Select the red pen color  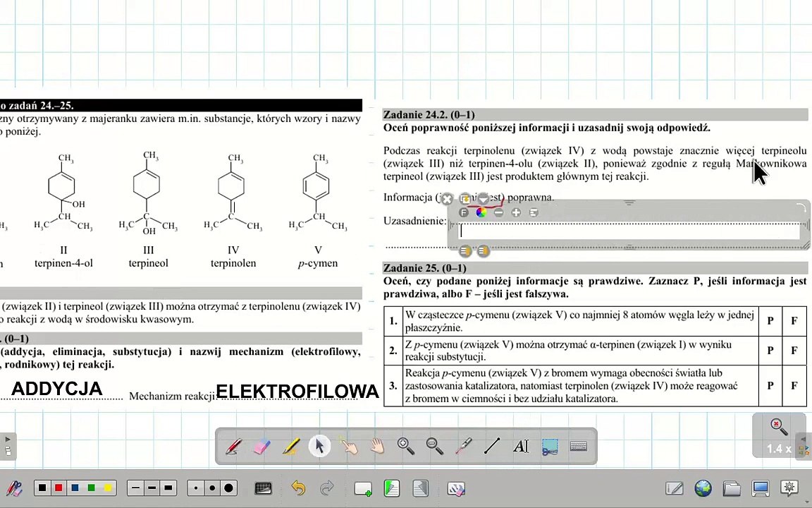coord(59,488)
